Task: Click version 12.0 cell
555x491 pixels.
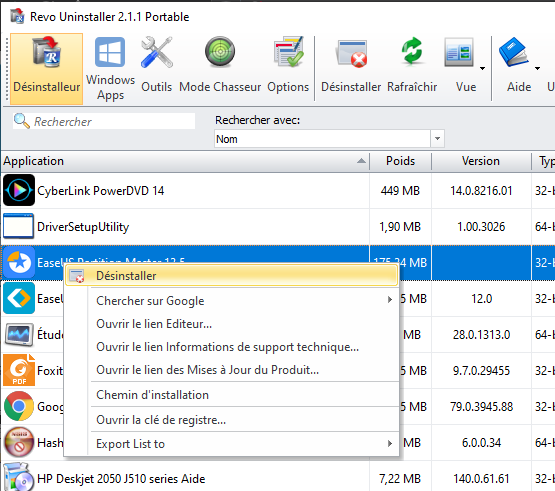Action: [481, 299]
